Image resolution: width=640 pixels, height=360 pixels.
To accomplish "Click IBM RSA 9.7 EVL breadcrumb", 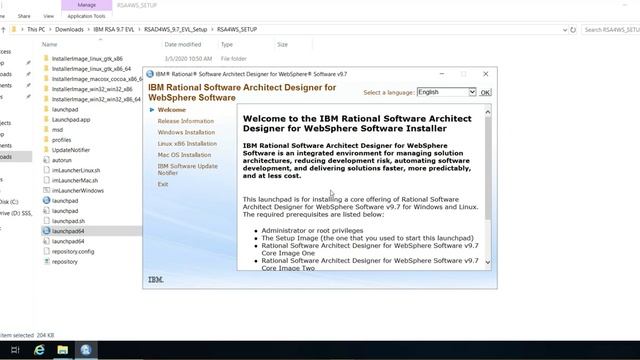I will [113, 29].
